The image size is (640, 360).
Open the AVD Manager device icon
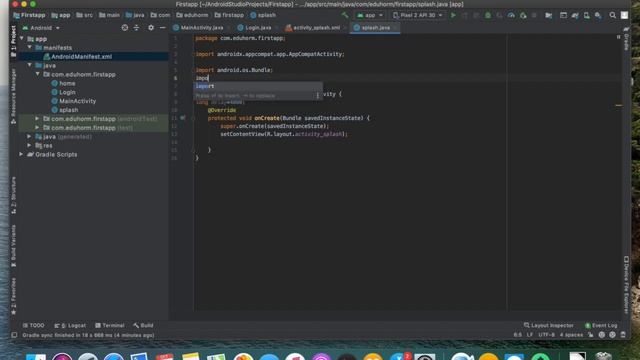coord(587,15)
